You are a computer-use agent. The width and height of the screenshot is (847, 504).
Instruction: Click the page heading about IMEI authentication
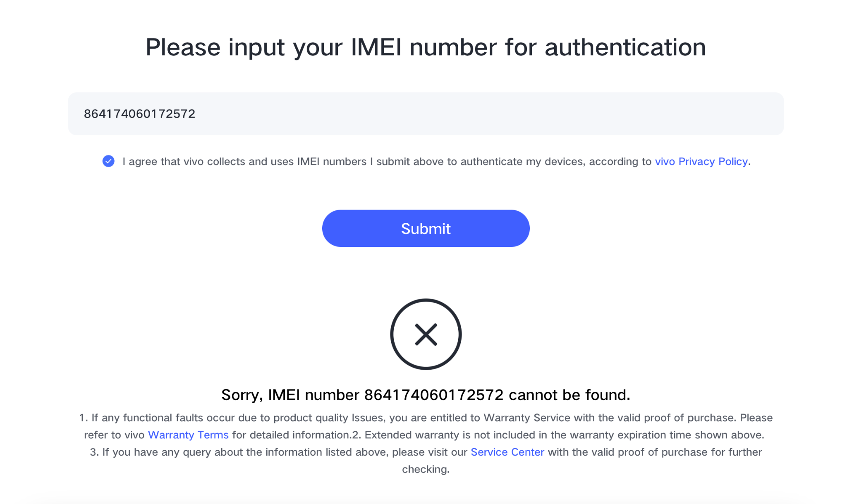[x=426, y=47]
